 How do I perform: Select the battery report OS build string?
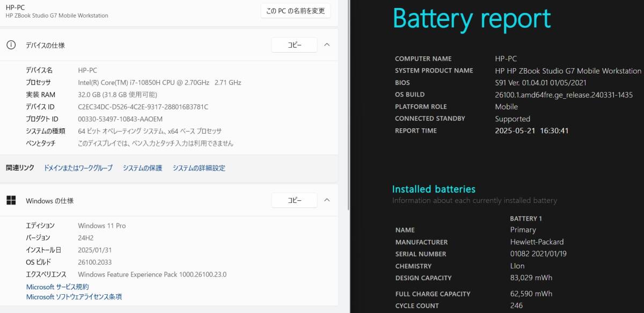click(563, 94)
